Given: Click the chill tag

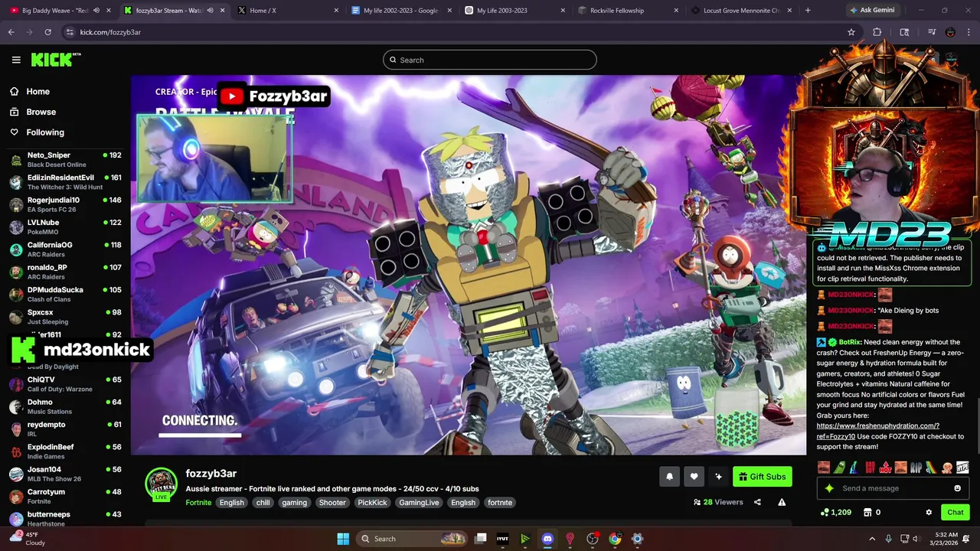Looking at the screenshot, I should [x=263, y=503].
